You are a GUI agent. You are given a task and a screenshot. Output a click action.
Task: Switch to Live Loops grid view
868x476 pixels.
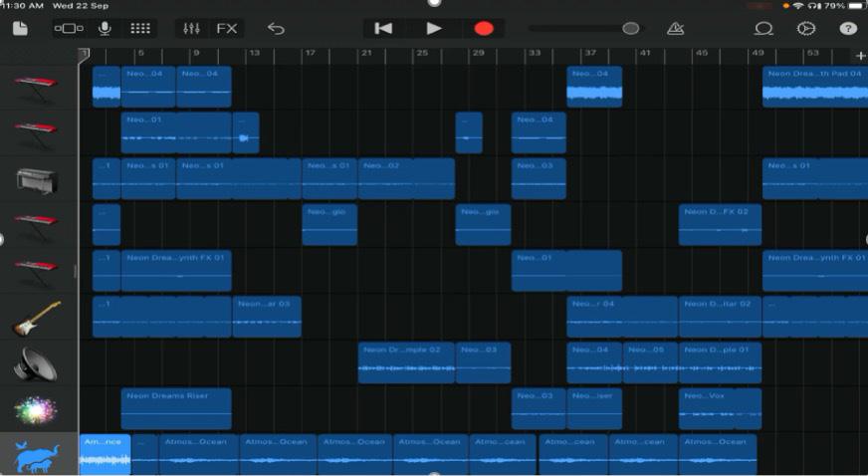[140, 28]
